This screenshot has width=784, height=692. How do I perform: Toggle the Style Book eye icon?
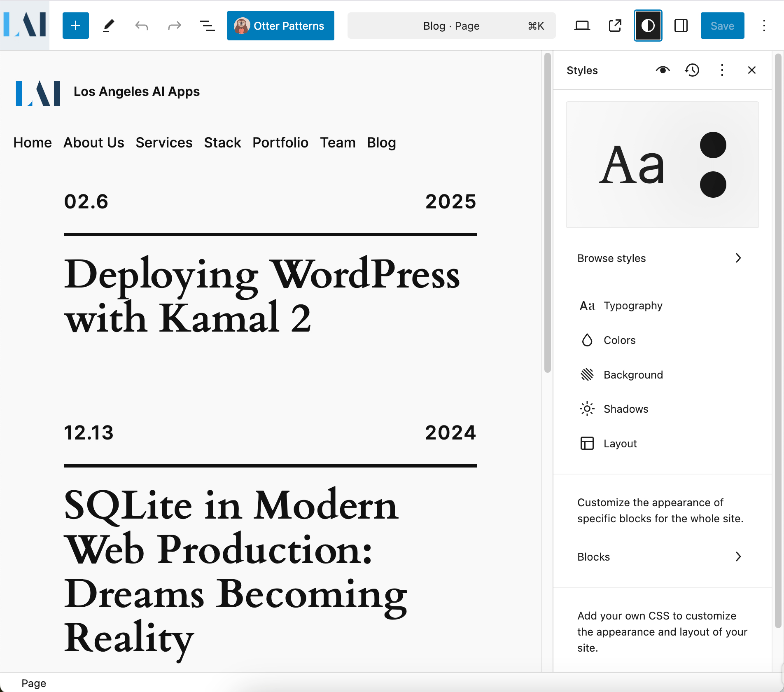coord(663,70)
